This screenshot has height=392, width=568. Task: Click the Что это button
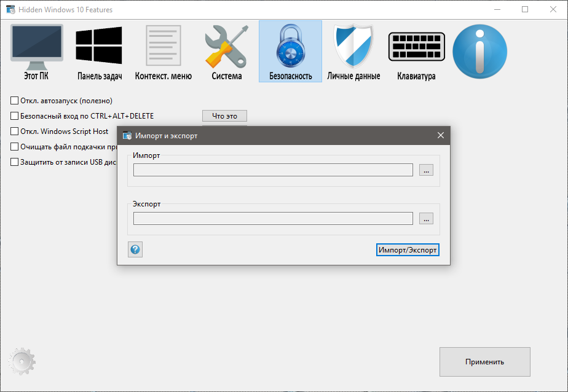pos(224,116)
